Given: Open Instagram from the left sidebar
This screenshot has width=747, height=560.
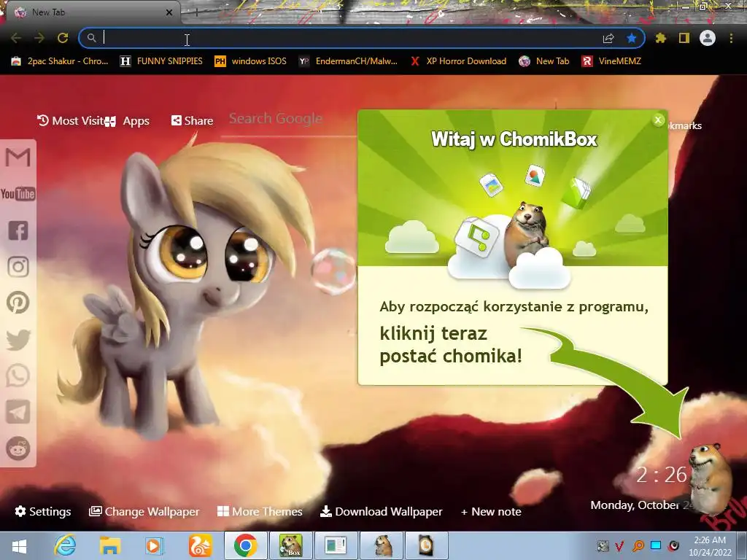Looking at the screenshot, I should 18,267.
